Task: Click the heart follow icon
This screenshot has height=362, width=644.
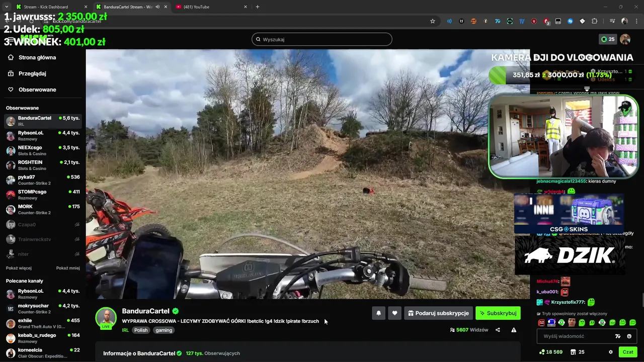Action: (394, 313)
